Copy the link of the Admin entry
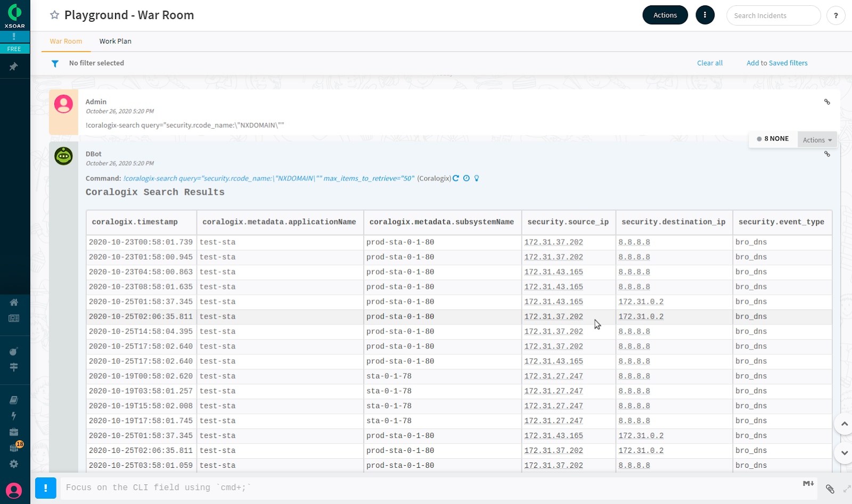The image size is (852, 504). click(827, 102)
